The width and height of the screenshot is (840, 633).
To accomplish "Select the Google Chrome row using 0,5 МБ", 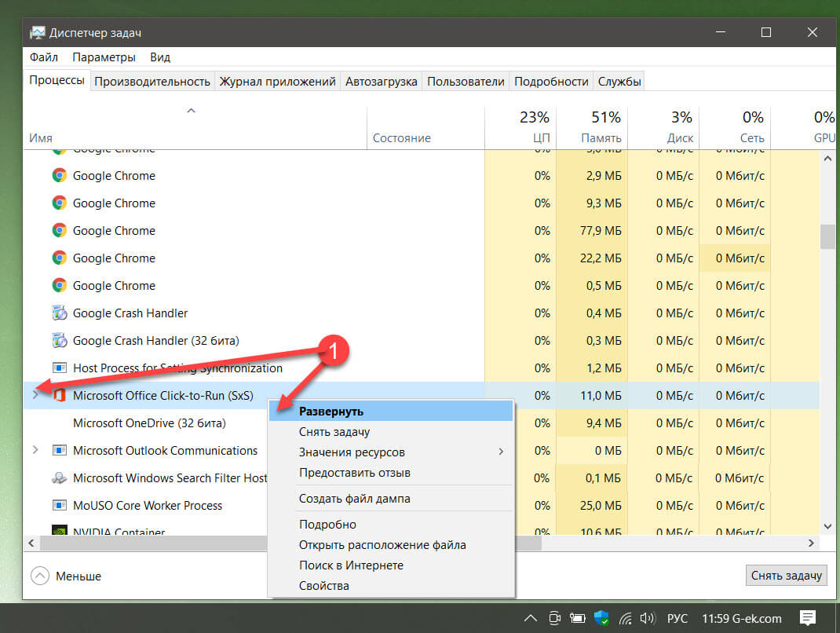I will click(421, 286).
